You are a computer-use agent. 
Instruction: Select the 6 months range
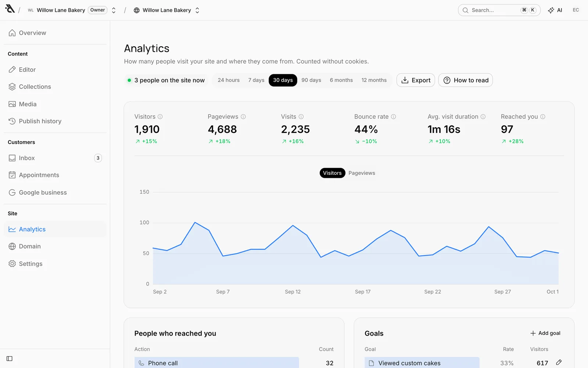pos(341,80)
